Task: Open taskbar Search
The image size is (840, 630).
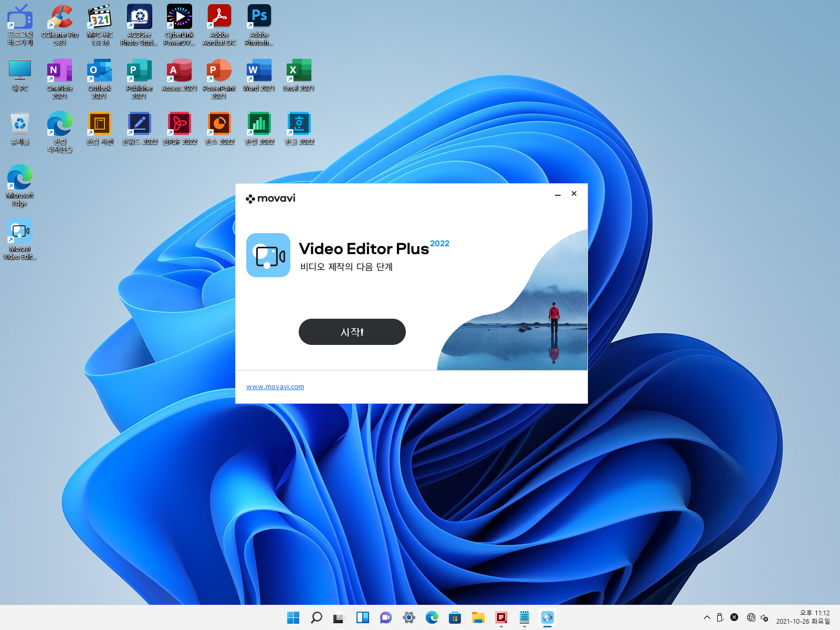Action: coord(317,617)
